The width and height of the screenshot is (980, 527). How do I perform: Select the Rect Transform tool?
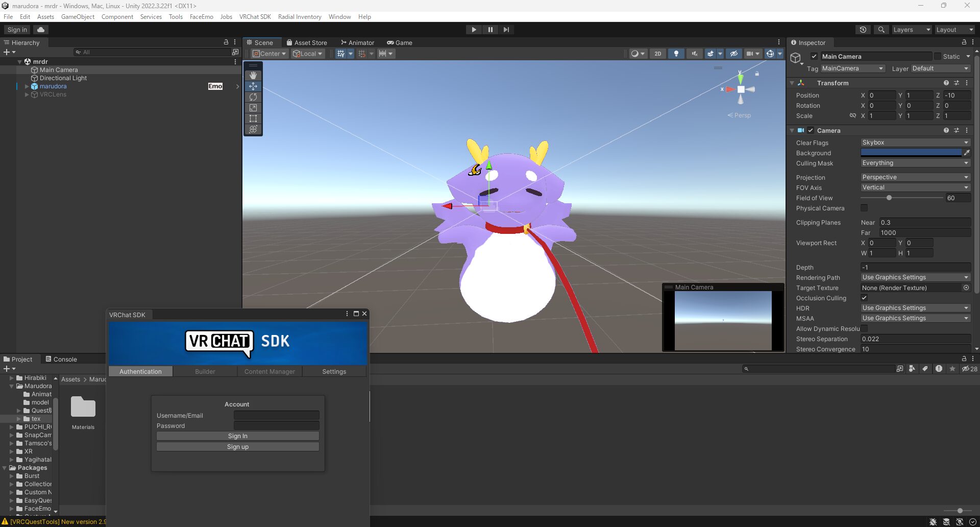coord(253,118)
